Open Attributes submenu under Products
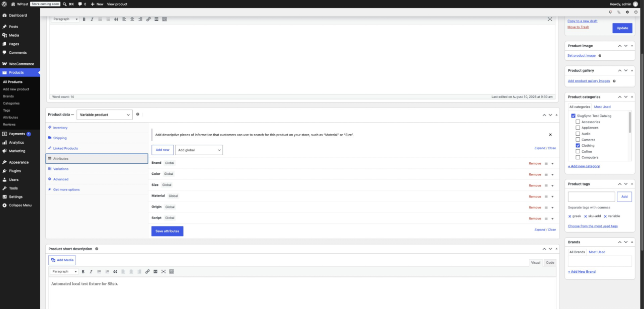The height and width of the screenshot is (309, 644). pyautogui.click(x=11, y=117)
